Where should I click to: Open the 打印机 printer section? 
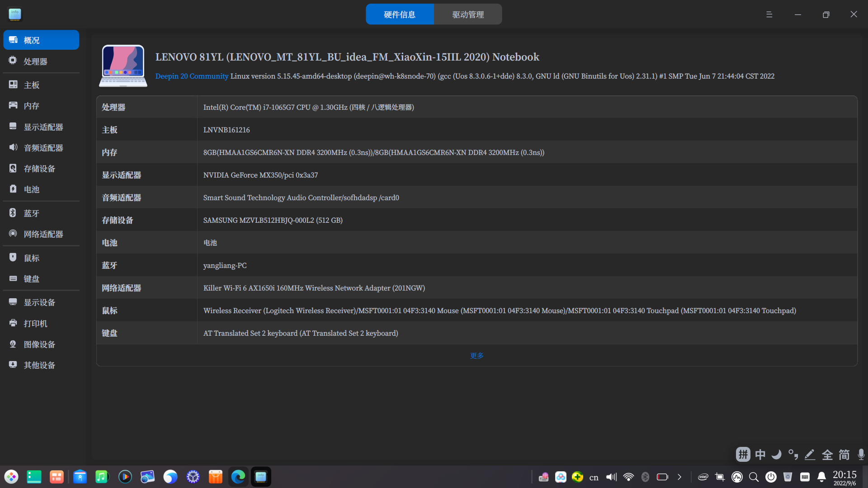point(35,324)
